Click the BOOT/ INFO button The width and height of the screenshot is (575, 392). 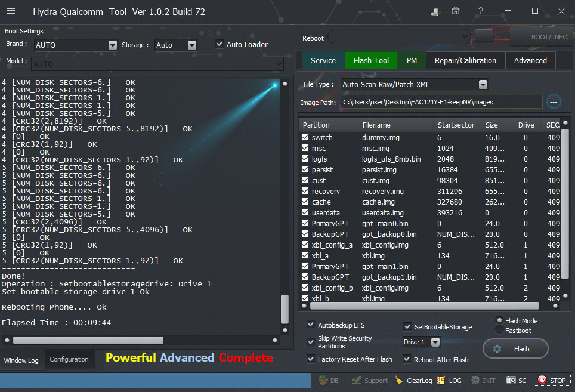542,36
